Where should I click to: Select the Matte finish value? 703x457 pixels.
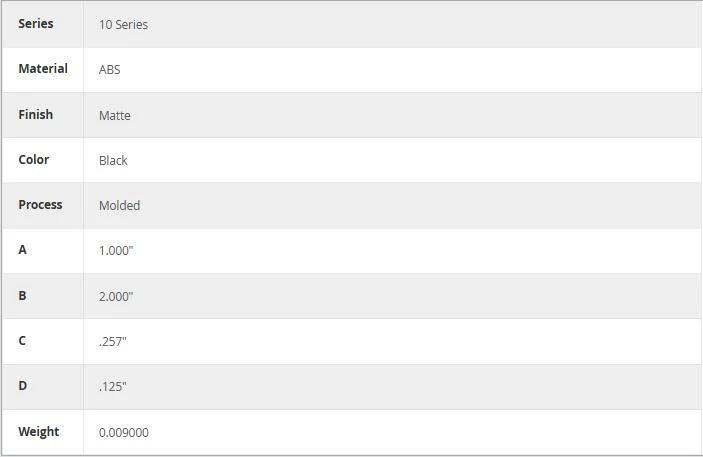[115, 115]
